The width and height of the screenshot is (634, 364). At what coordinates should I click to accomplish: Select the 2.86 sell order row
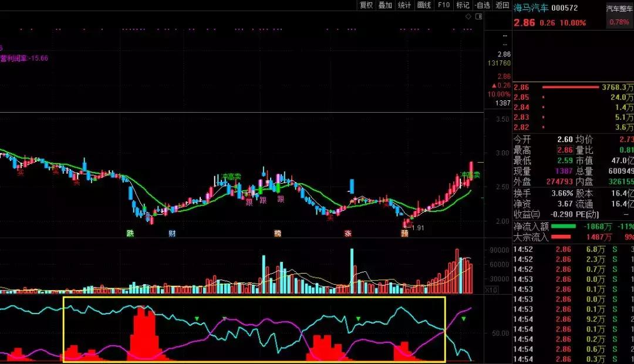(x=573, y=87)
